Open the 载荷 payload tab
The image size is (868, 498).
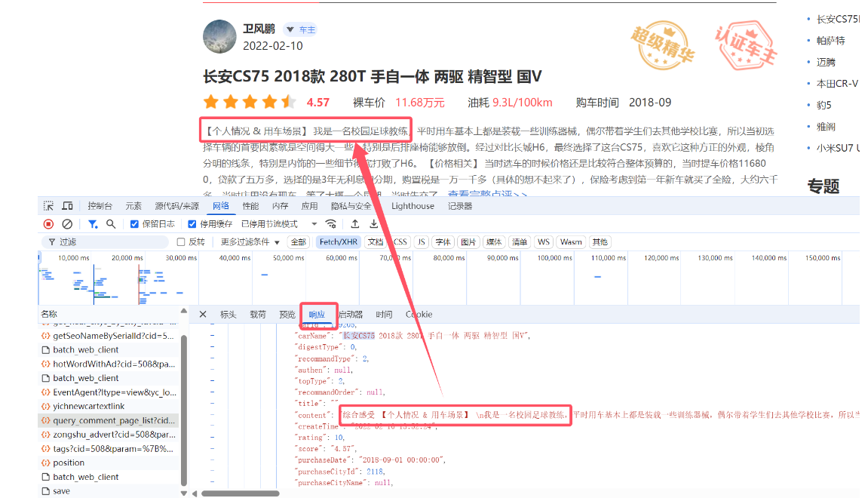click(258, 314)
